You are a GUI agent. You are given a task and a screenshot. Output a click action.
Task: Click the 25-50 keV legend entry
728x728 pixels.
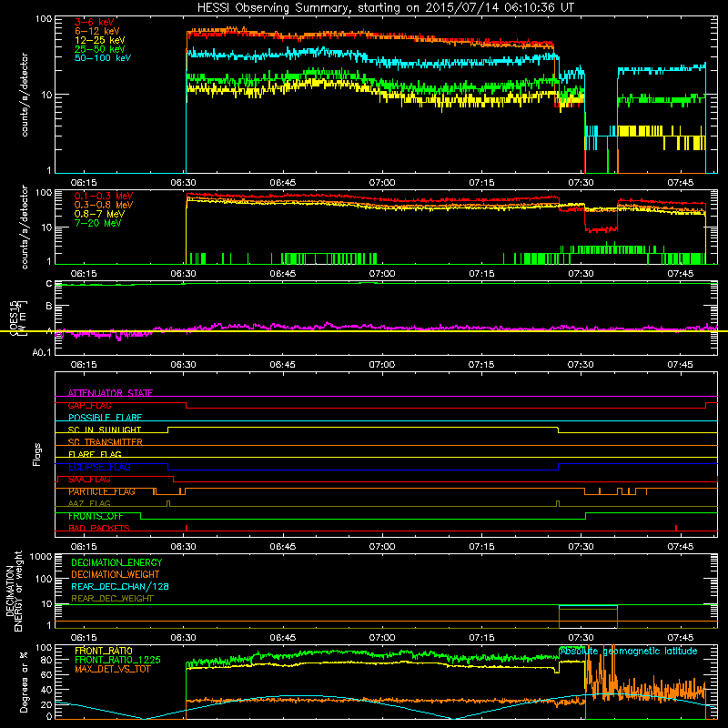point(99,49)
